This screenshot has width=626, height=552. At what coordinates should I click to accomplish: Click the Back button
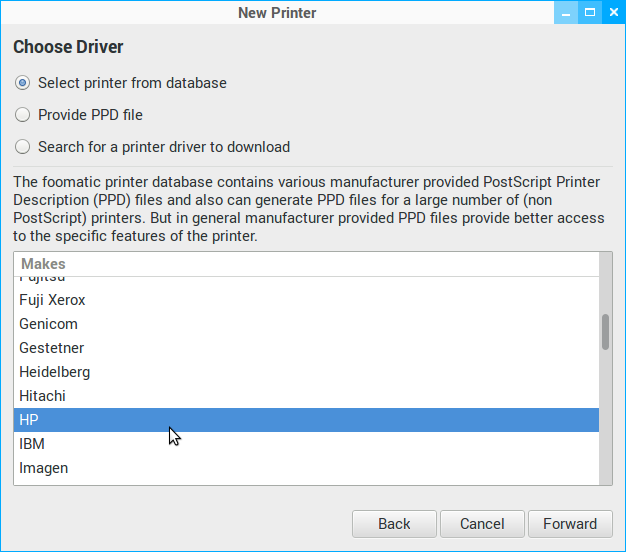pyautogui.click(x=394, y=524)
